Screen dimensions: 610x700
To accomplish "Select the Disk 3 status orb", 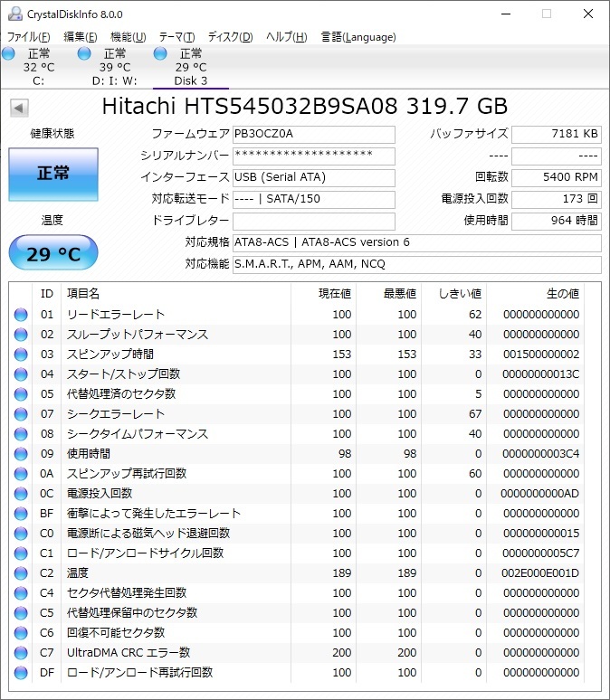I will tap(160, 53).
